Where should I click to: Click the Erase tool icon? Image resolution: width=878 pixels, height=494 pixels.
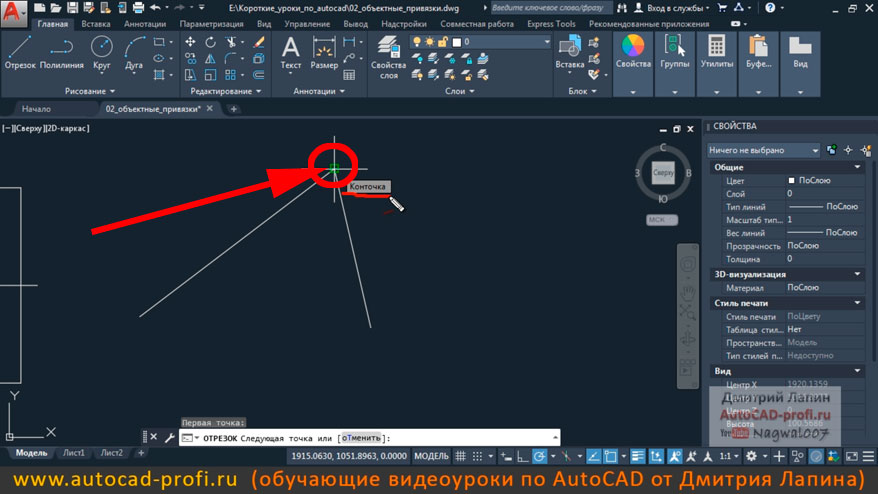(x=259, y=42)
